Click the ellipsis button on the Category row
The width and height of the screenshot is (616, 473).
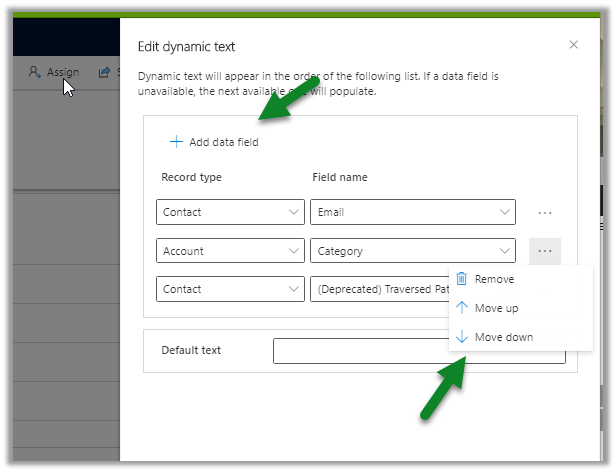click(545, 251)
